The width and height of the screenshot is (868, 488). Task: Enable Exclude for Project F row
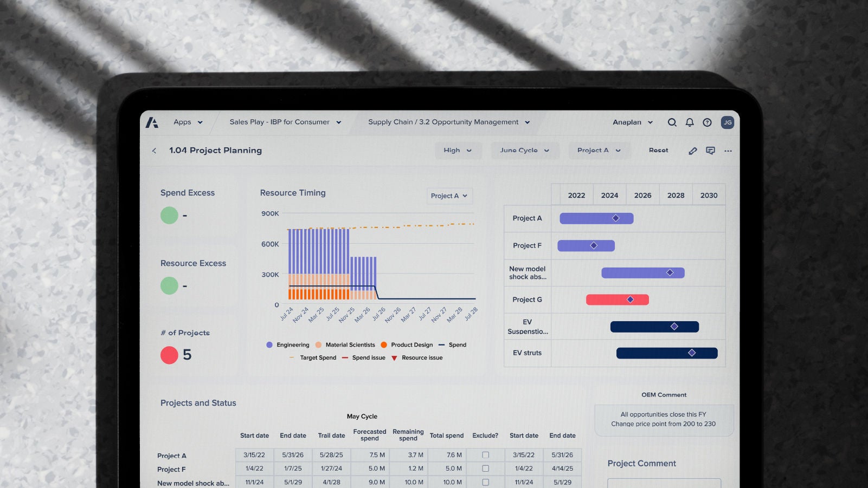click(485, 469)
